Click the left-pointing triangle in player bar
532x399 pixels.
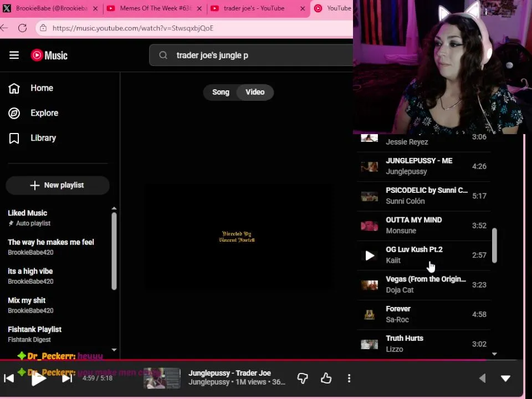click(482, 378)
